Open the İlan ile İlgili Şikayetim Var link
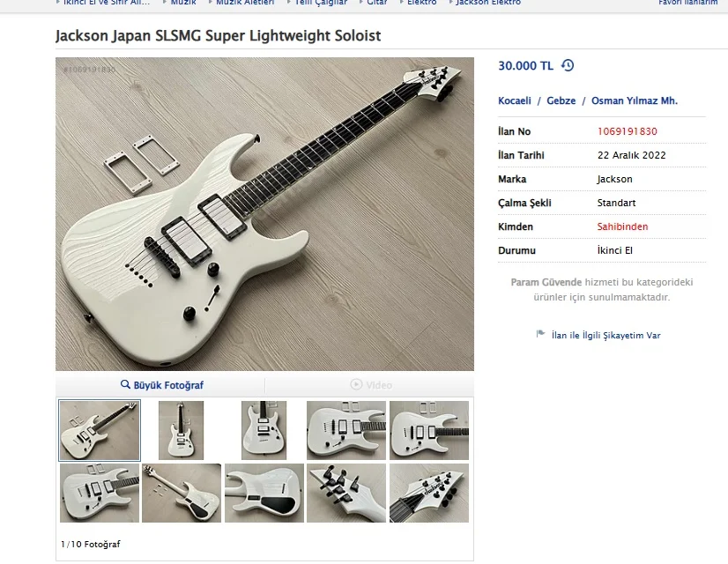728x564 pixels. [x=605, y=336]
